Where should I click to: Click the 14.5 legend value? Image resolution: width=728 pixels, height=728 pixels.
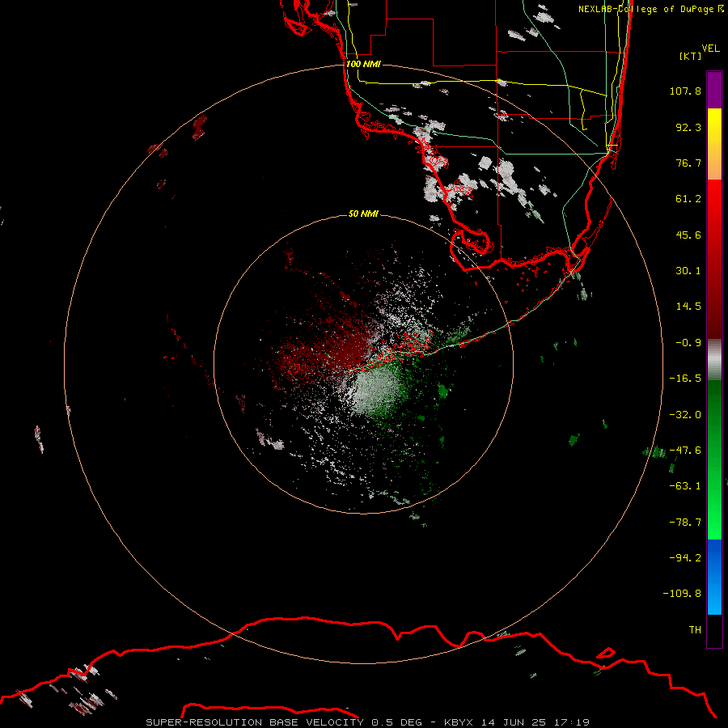tap(688, 307)
